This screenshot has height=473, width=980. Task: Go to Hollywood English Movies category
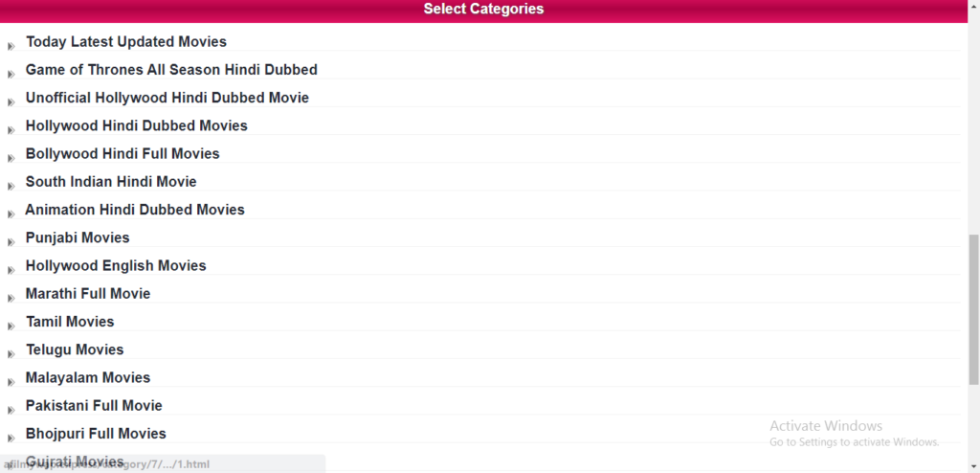click(116, 266)
